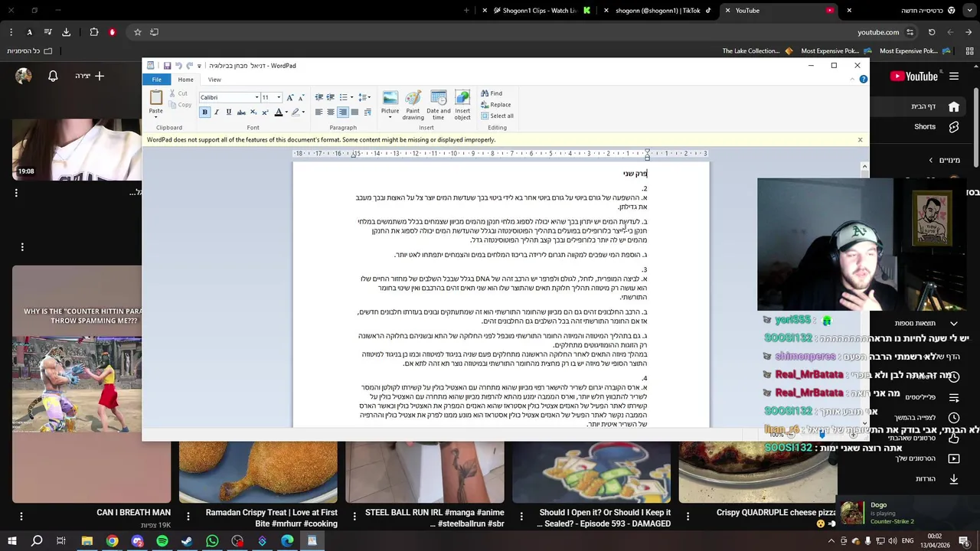Open the Customize Quick Access Toolbar dropdown

199,66
